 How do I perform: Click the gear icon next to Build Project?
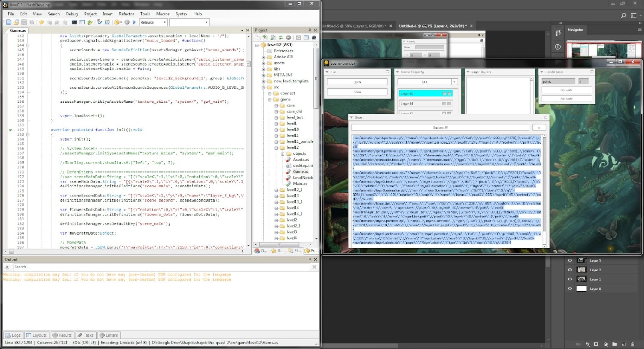coord(127,22)
